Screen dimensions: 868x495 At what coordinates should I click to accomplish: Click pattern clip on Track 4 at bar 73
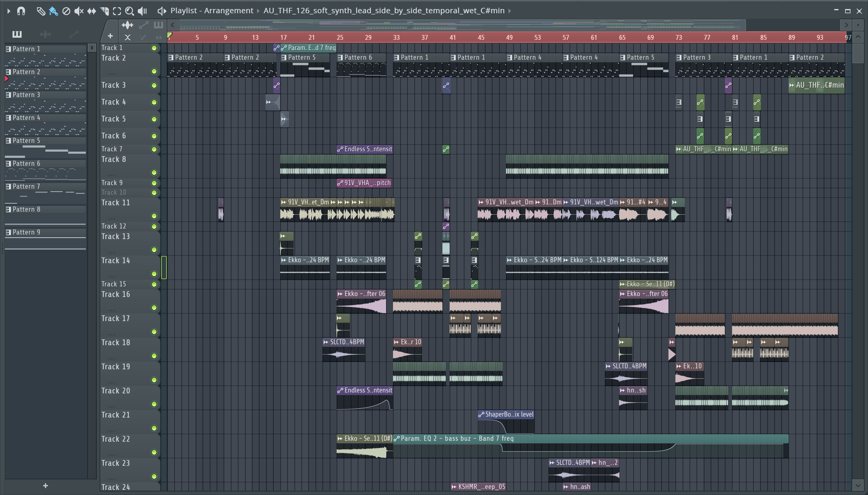click(679, 102)
